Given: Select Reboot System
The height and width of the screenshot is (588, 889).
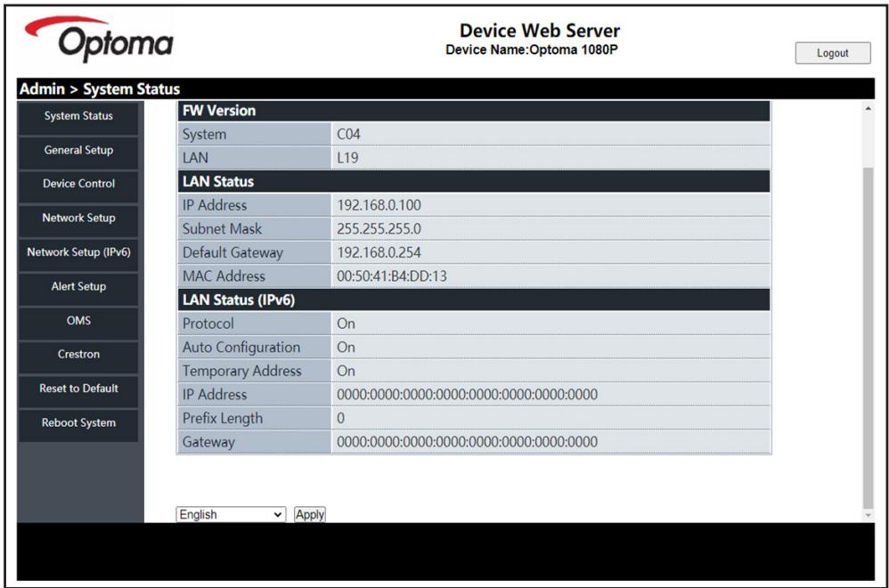Looking at the screenshot, I should 78,423.
